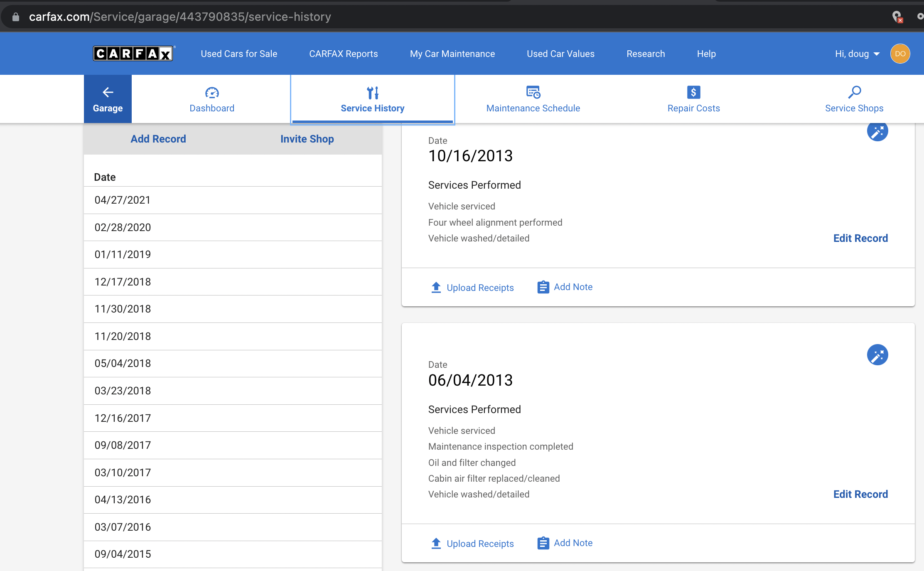Click "Four wheel alignment performed" text
This screenshot has height=571, width=924.
click(x=495, y=222)
